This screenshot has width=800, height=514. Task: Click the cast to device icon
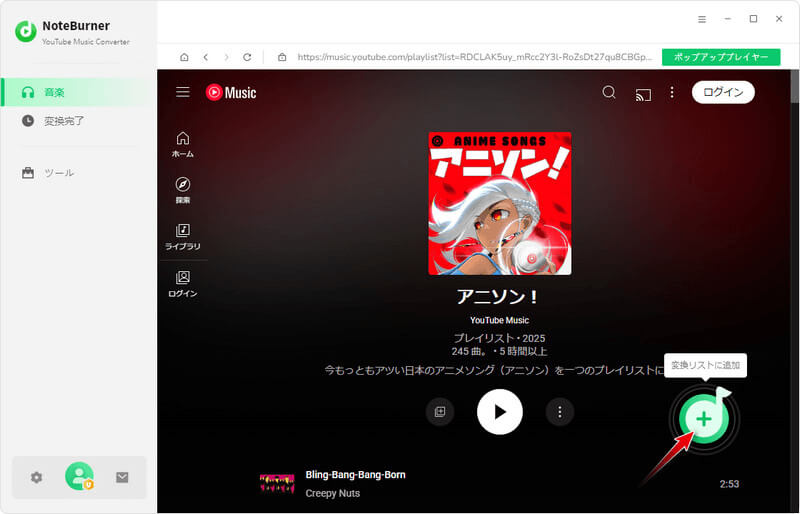pyautogui.click(x=643, y=94)
